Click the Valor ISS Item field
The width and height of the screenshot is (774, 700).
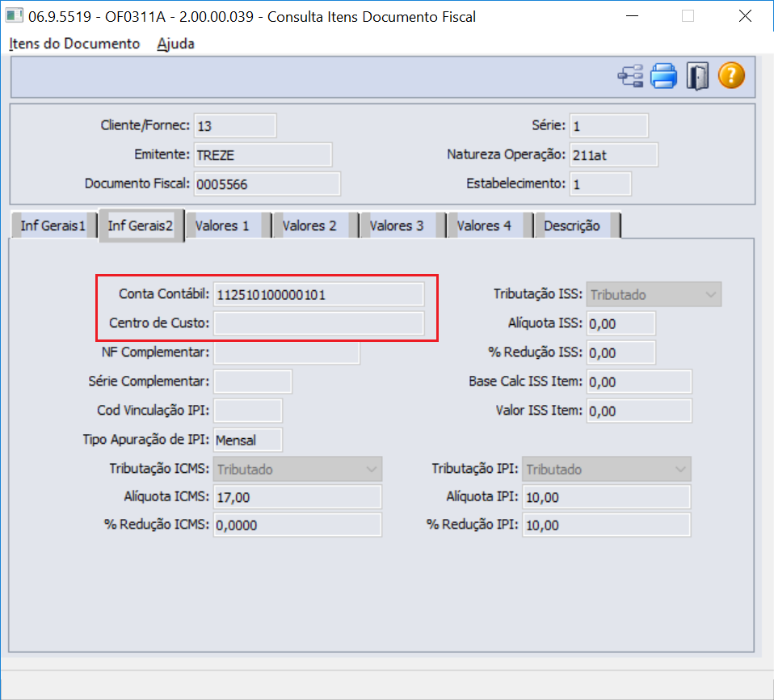[639, 411]
